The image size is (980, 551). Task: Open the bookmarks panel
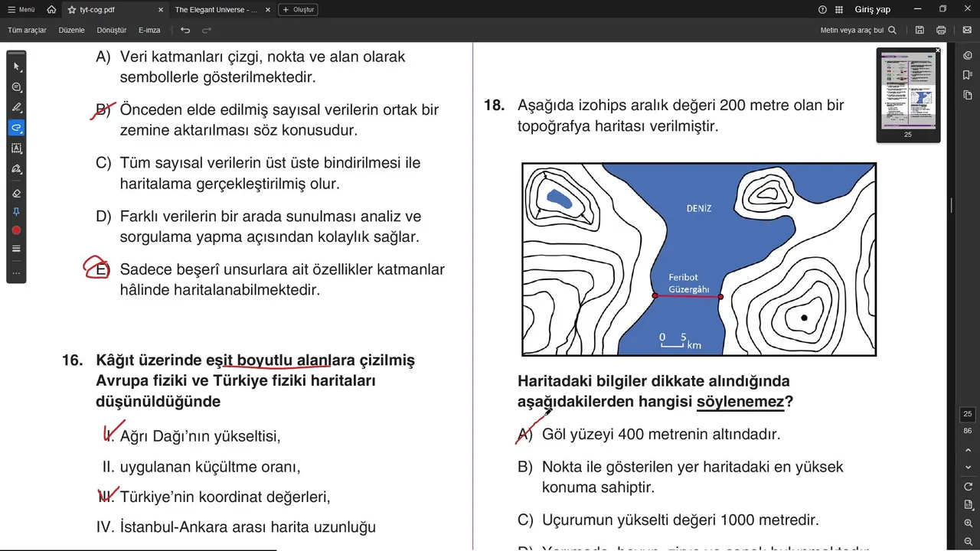(968, 75)
